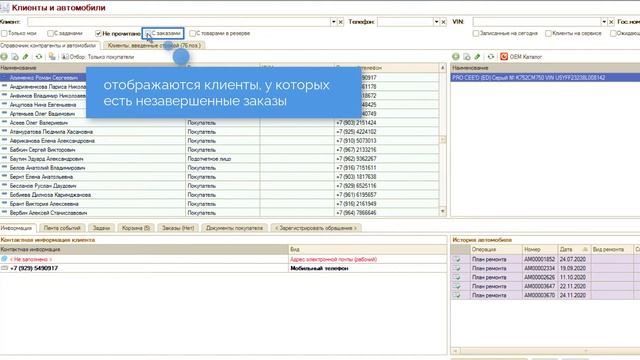Check 'Клиенты на сервисе' checkbox
Screen dimensions: 640x360
tap(548, 33)
